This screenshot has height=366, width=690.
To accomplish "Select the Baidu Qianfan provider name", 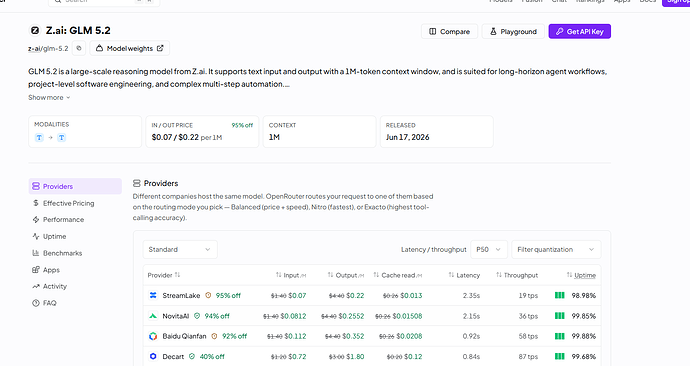I will [184, 336].
